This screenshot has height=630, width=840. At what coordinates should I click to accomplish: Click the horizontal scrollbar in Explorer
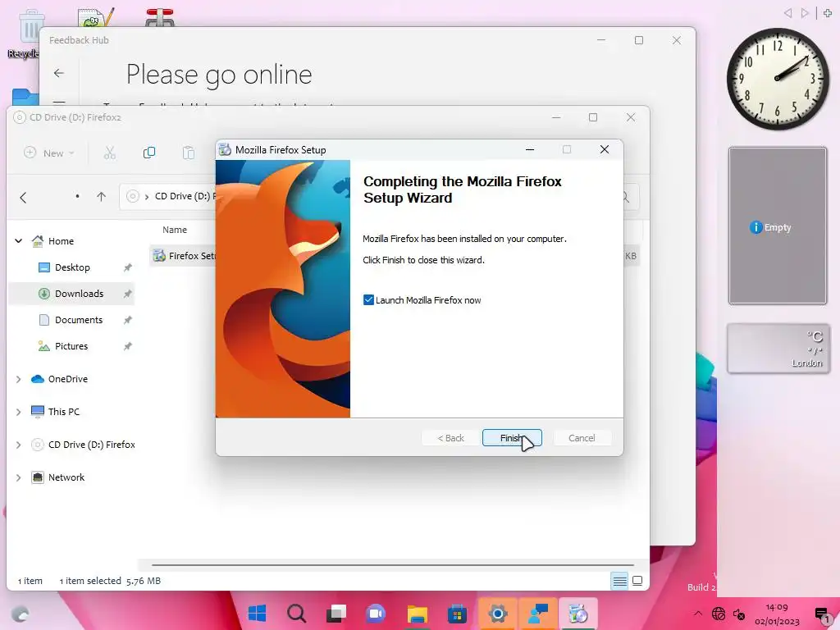(x=392, y=564)
